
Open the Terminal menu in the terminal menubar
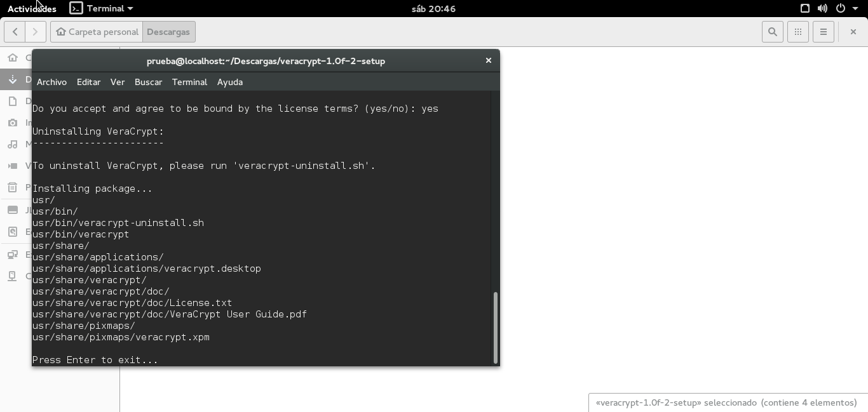189,82
